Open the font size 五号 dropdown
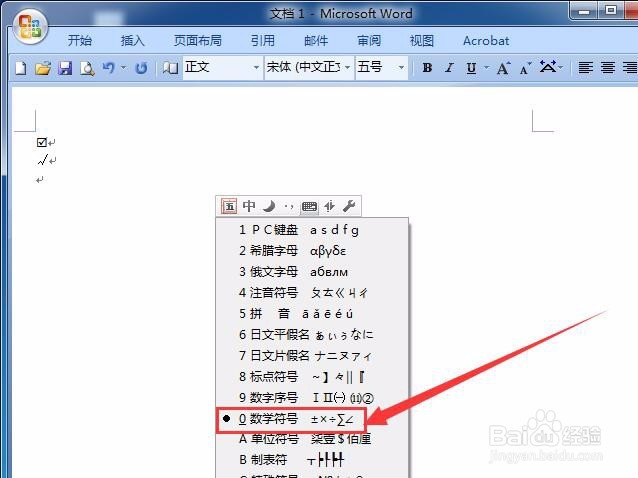The image size is (638, 478). tap(401, 68)
